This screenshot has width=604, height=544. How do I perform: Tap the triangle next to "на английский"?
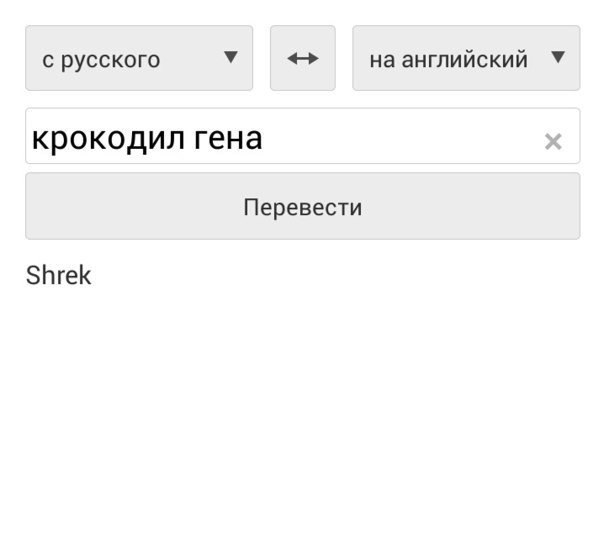pos(558,57)
